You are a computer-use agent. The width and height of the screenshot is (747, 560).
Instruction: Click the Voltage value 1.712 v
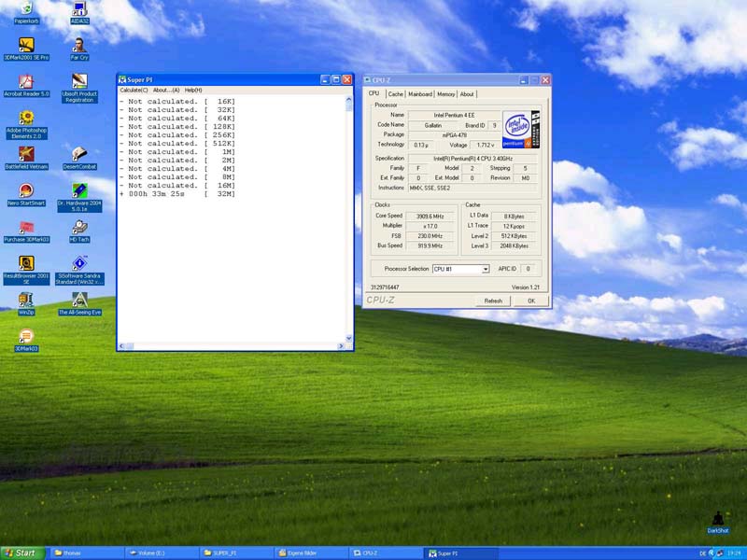[485, 146]
